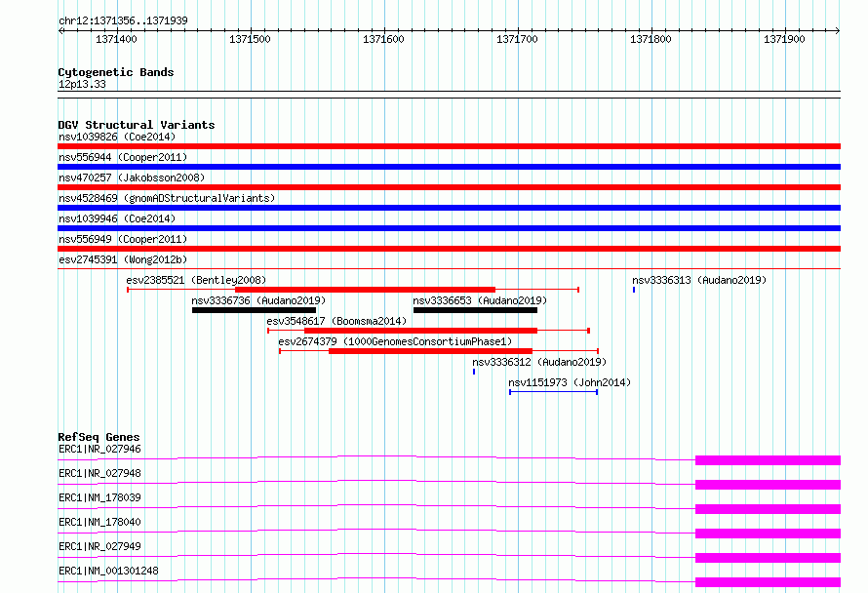Click the nsv3336653 (Audano2019) black bar
868x593 pixels.
tap(476, 310)
